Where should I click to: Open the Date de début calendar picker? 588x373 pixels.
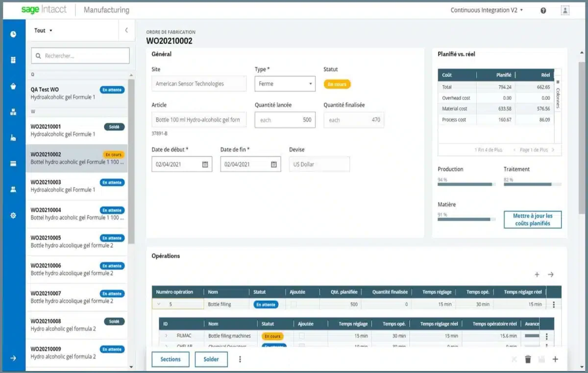point(205,164)
